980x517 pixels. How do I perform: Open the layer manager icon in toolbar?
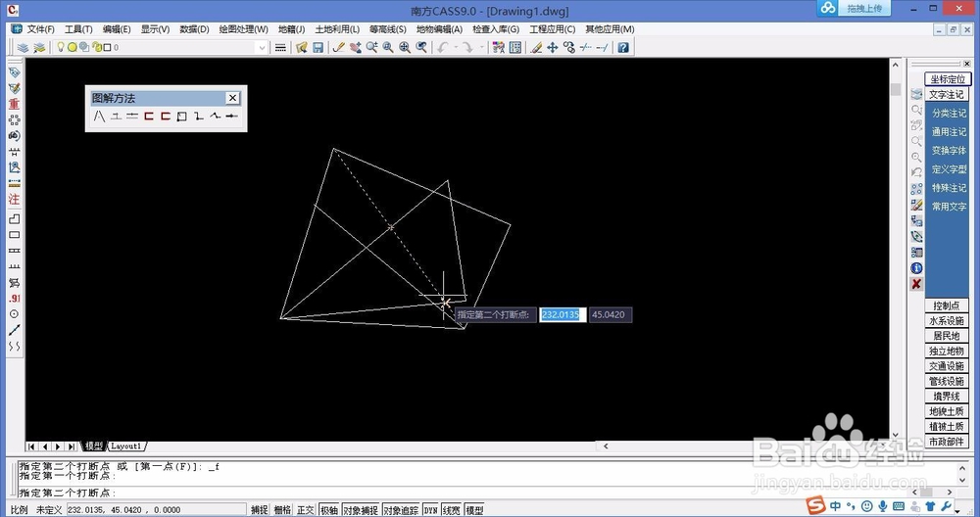pos(24,47)
